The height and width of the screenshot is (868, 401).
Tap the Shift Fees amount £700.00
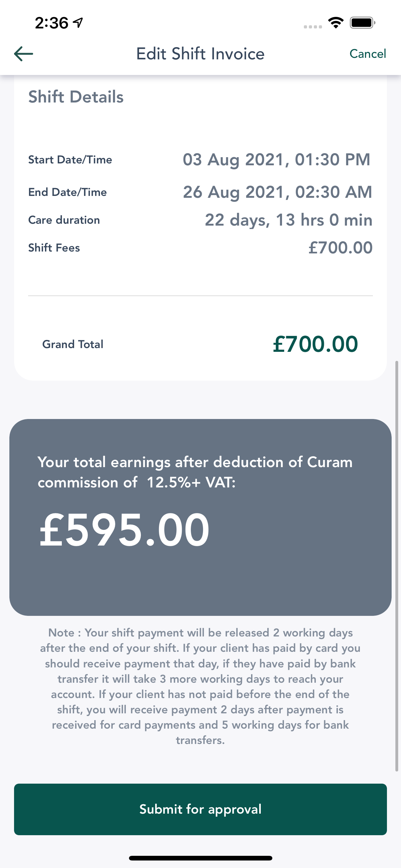[340, 248]
